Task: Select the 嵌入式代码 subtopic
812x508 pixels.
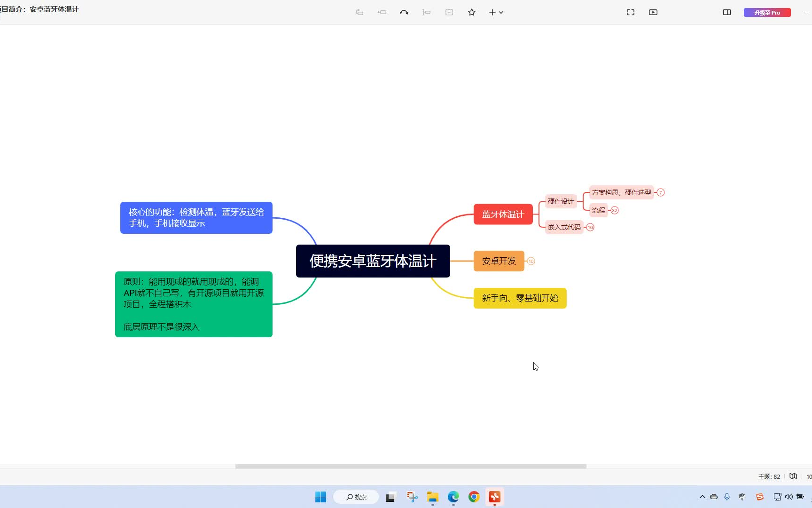Action: coord(564,227)
